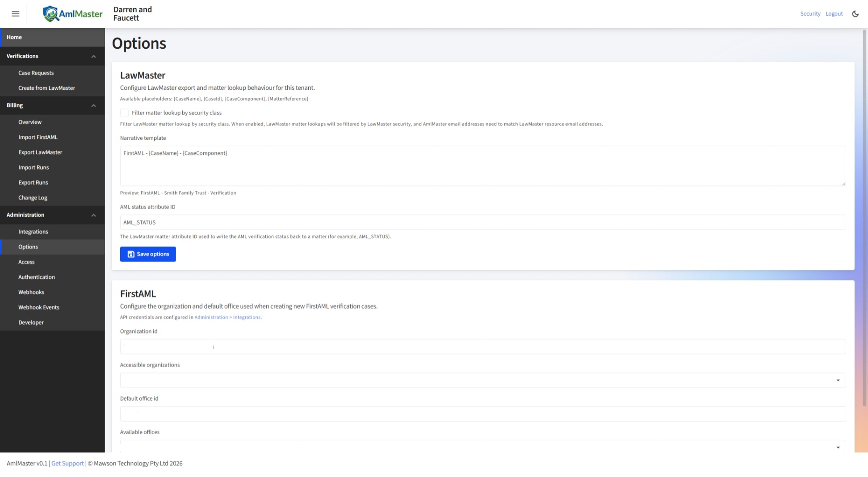Image resolution: width=868 pixels, height=477 pixels.
Task: Open the Available offices dropdown
Action: (x=838, y=447)
